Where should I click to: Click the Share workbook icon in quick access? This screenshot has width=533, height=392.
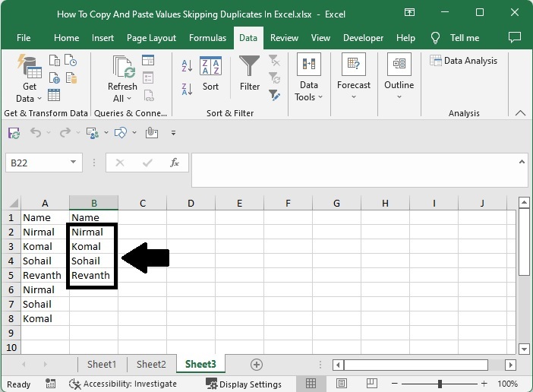(93, 133)
